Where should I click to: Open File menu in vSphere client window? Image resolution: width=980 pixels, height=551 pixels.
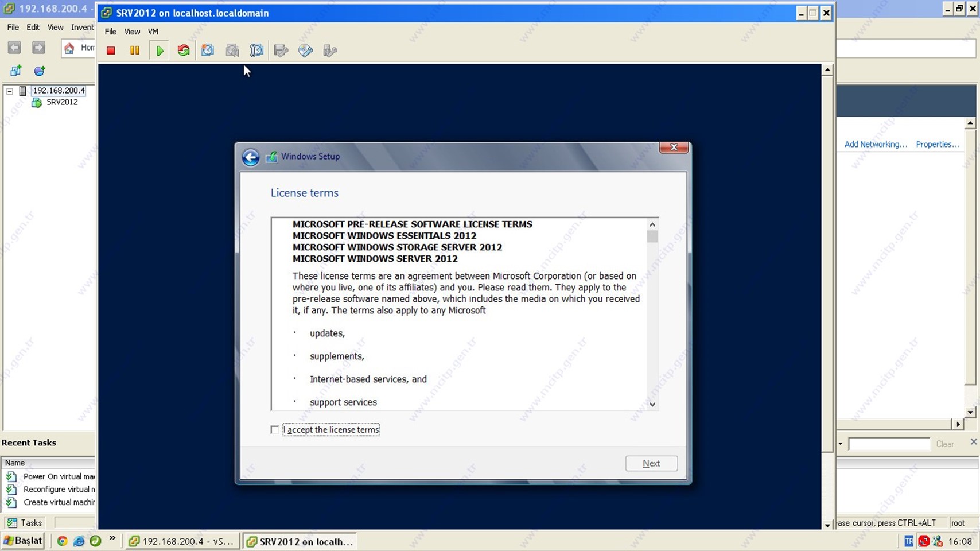[13, 27]
